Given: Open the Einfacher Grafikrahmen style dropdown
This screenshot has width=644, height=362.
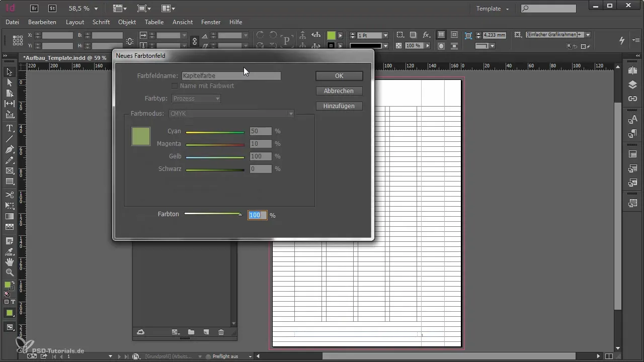Looking at the screenshot, I should pyautogui.click(x=588, y=35).
